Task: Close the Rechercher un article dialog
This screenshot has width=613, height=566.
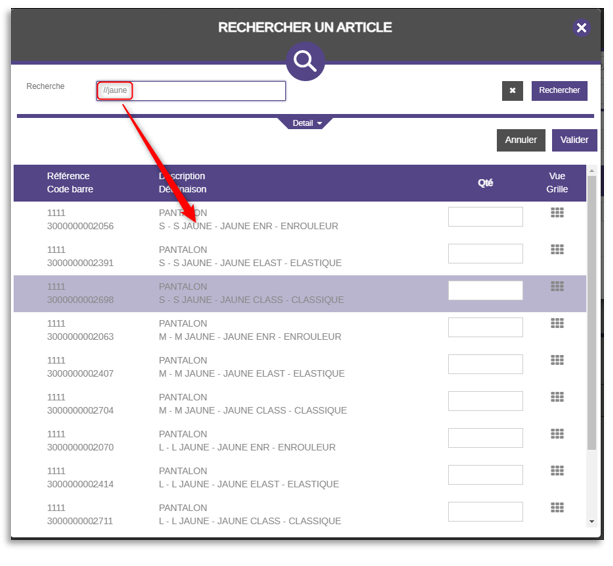Action: pos(581,28)
